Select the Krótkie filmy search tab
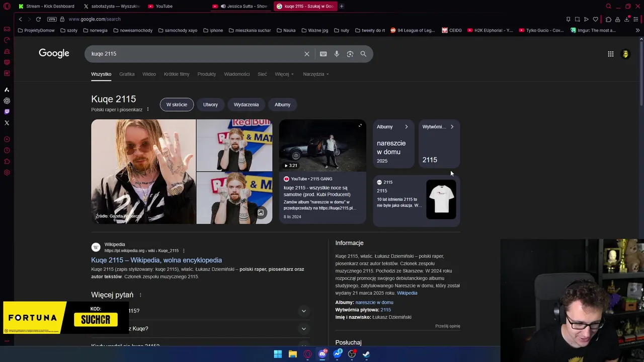 tap(177, 74)
